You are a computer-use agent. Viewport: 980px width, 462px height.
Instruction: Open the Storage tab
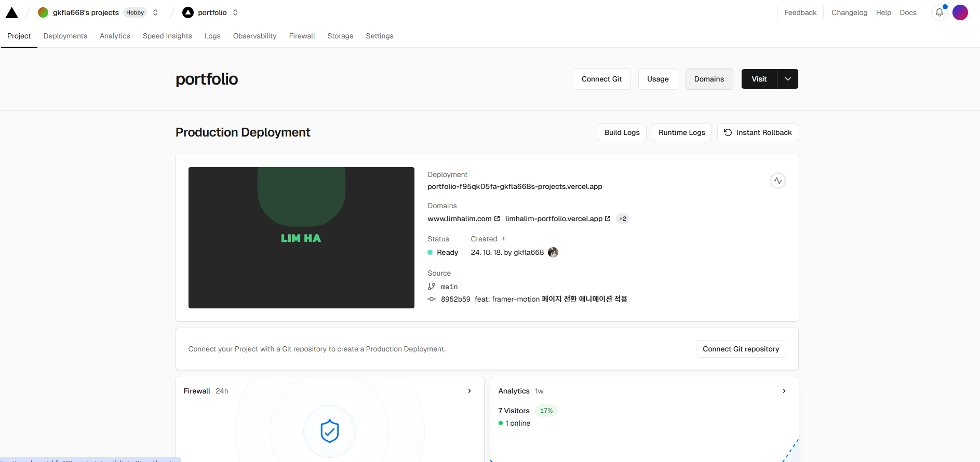(x=340, y=36)
